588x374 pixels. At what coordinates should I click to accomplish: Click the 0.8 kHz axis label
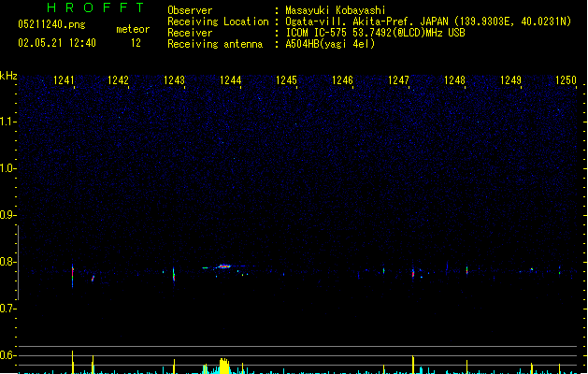(x=7, y=262)
